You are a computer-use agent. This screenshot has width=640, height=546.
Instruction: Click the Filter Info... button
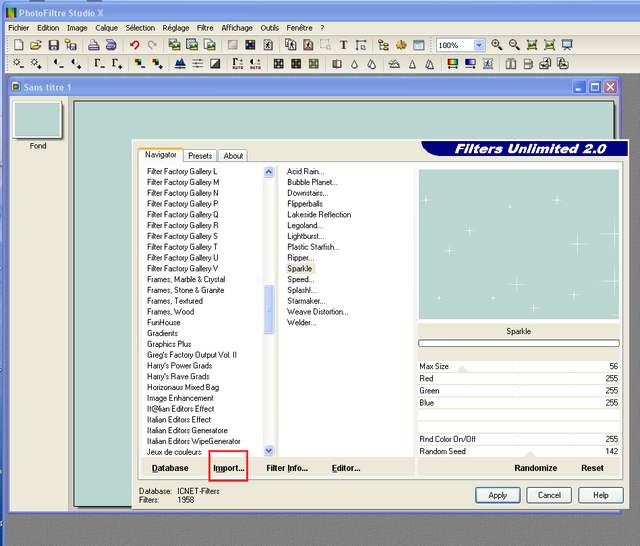[287, 468]
